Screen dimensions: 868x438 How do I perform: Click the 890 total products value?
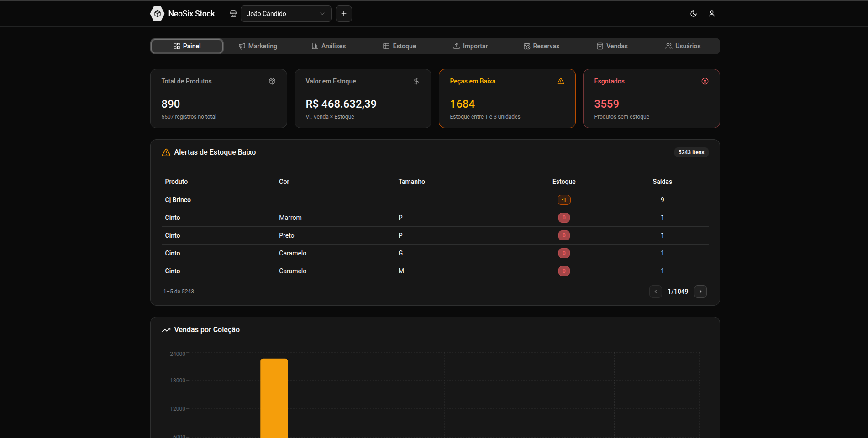[171, 104]
